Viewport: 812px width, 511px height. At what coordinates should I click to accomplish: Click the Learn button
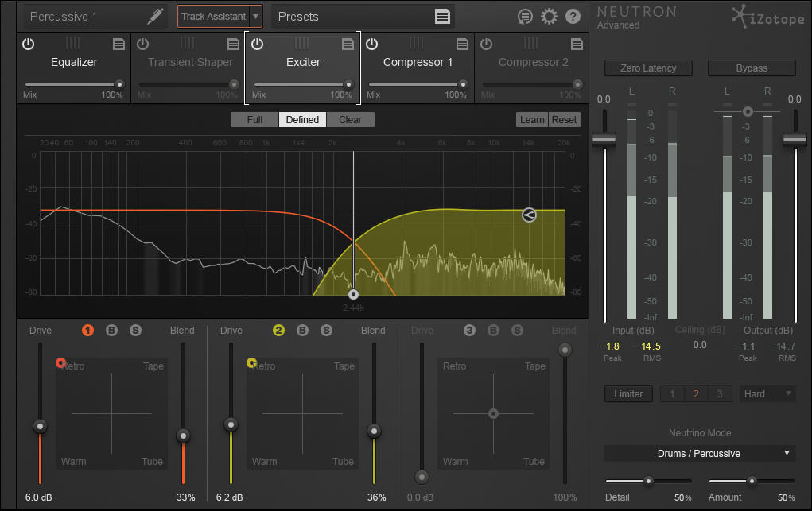click(x=532, y=119)
